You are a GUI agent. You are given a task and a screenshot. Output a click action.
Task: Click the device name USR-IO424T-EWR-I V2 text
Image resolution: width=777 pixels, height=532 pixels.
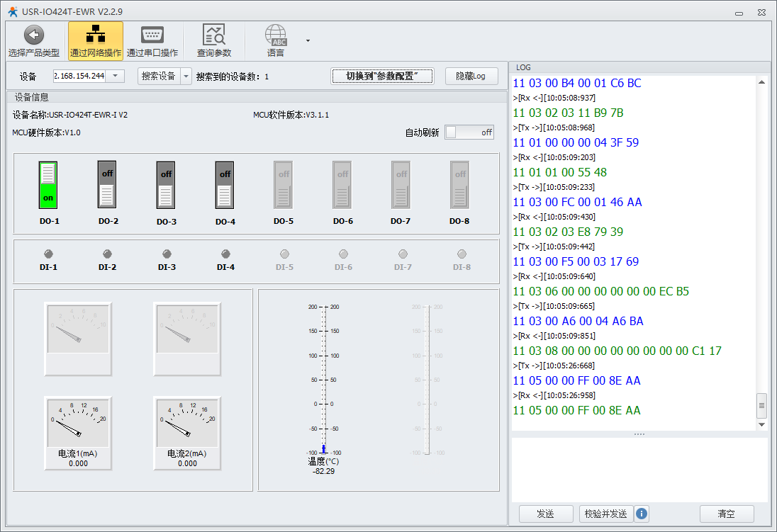(88, 115)
